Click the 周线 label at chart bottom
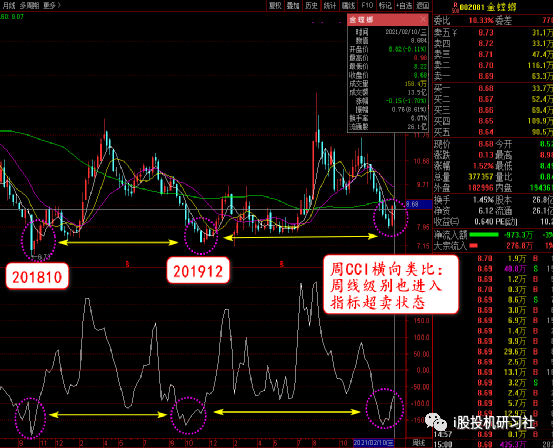 point(419,443)
